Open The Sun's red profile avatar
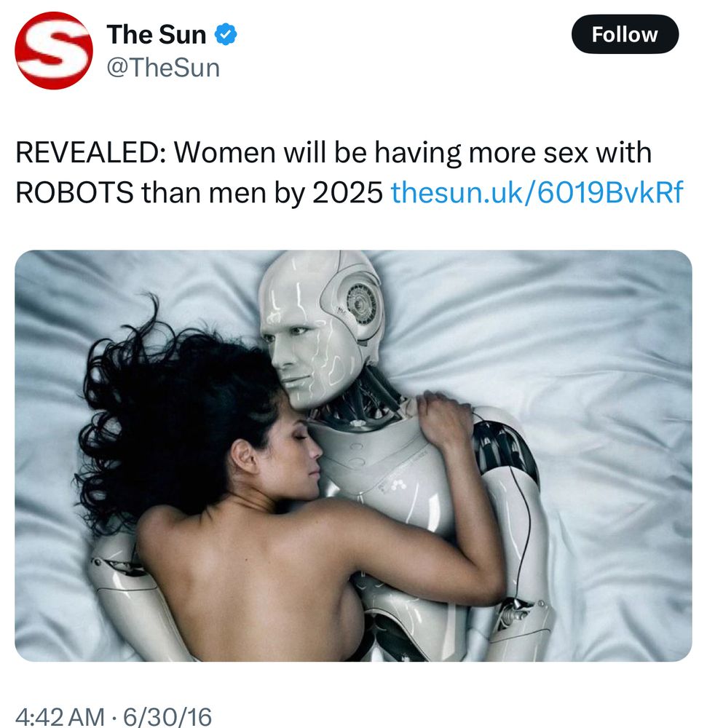The height and width of the screenshot is (728, 707). coord(54,51)
